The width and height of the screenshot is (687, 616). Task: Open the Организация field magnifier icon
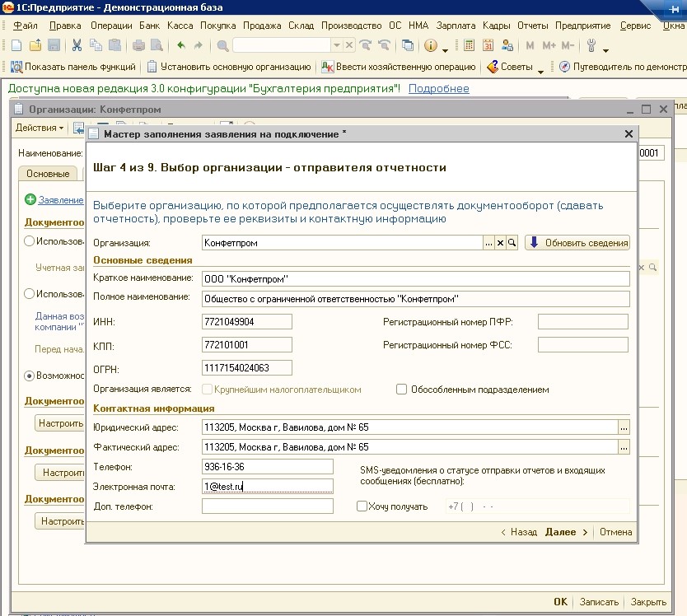[x=512, y=243]
